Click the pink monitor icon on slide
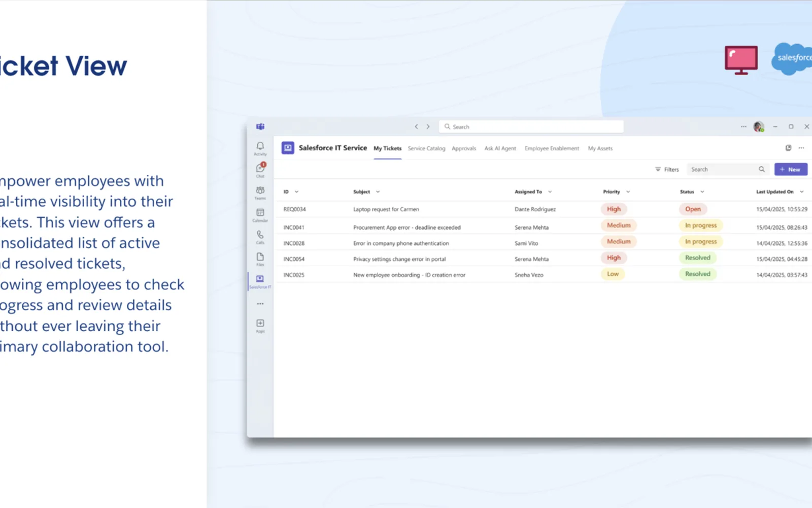 click(x=741, y=60)
